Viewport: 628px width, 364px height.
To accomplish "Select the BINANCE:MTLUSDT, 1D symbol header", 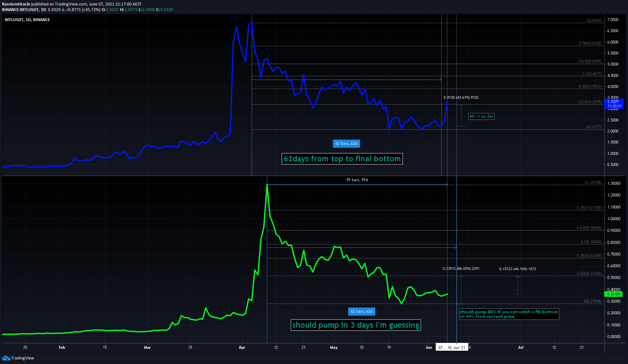I will click(24, 10).
